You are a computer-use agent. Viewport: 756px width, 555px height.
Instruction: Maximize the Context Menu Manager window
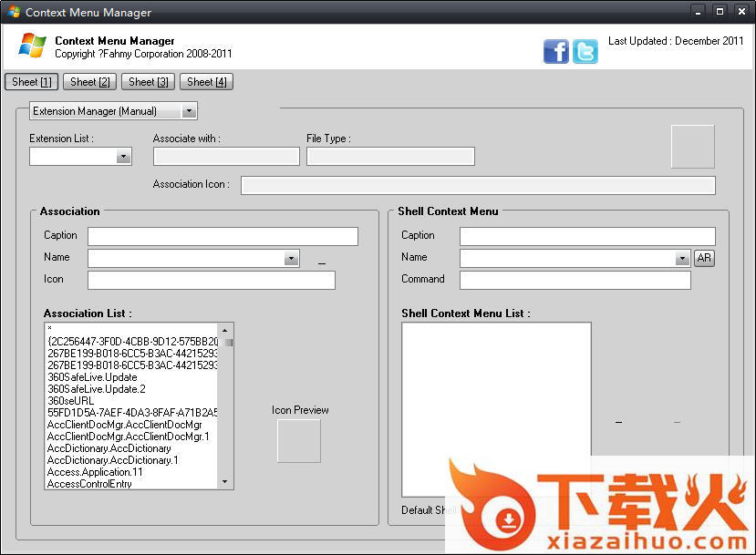[x=720, y=12]
